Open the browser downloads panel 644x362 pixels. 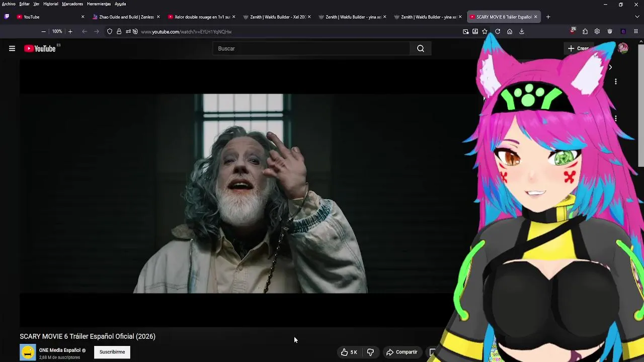(522, 32)
